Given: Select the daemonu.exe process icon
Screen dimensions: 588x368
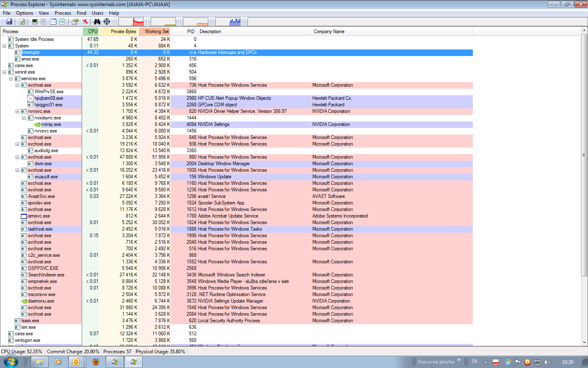Looking at the screenshot, I should [24, 301].
